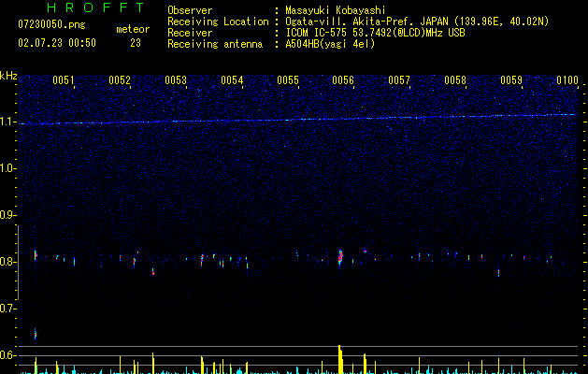Viewport: 588px width, 374px height.
Task: Click the 0058 time marker
Action: pos(455,80)
